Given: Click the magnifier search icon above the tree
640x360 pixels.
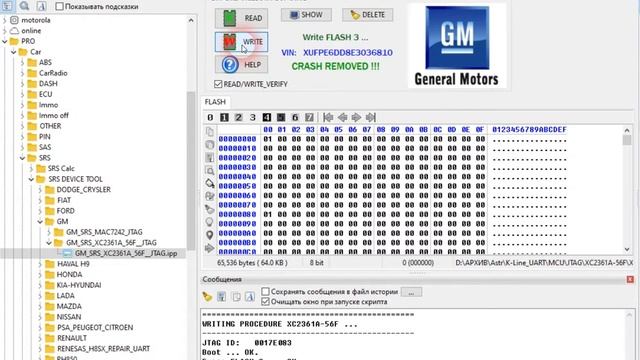Looking at the screenshot, I should click(x=24, y=6).
